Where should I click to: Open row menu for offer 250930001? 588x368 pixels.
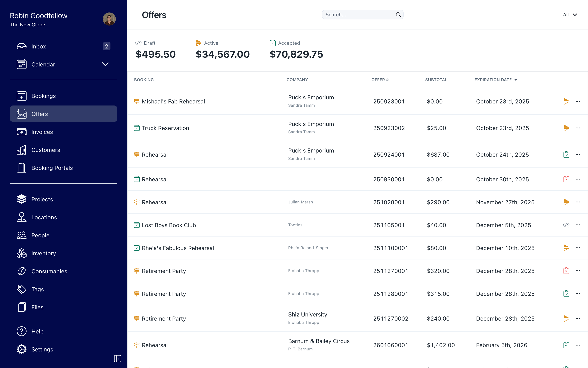(x=578, y=179)
